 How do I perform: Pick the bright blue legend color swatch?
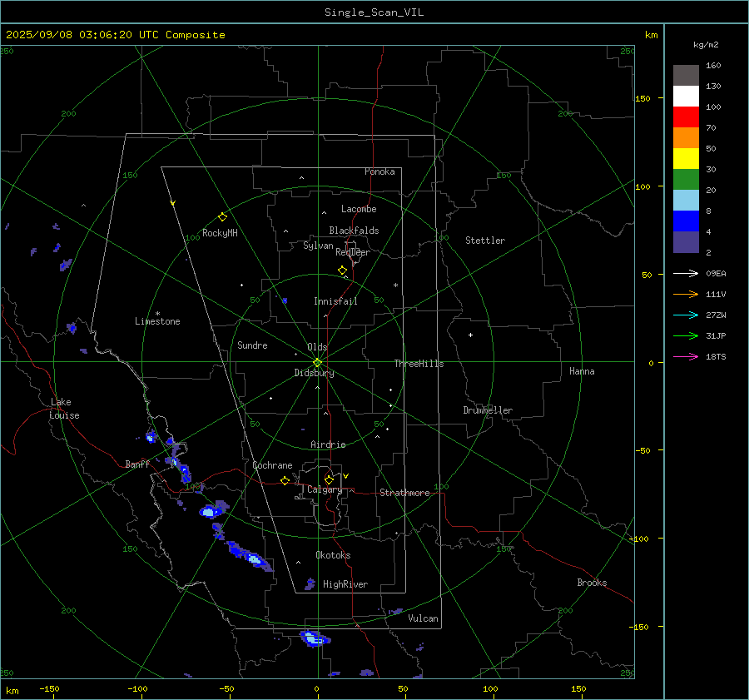686,221
